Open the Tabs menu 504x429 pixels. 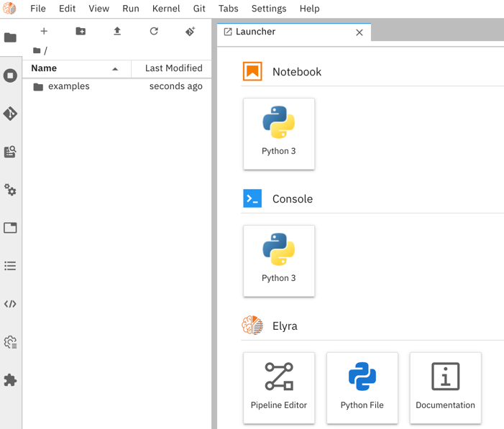pyautogui.click(x=229, y=9)
